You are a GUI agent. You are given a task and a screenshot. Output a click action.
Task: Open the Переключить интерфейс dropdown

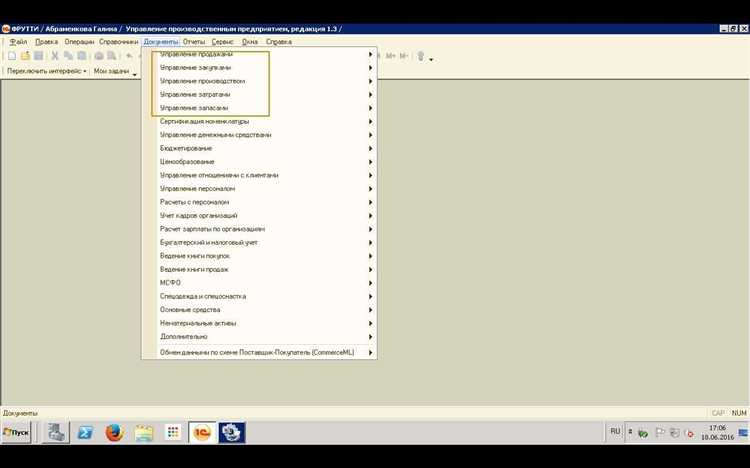[46, 71]
